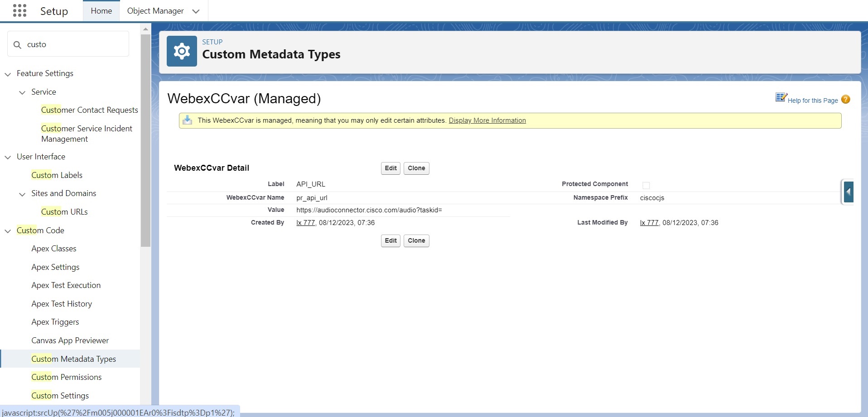This screenshot has height=417, width=868.
Task: Click the Sites and Domains label
Action: [x=64, y=193]
